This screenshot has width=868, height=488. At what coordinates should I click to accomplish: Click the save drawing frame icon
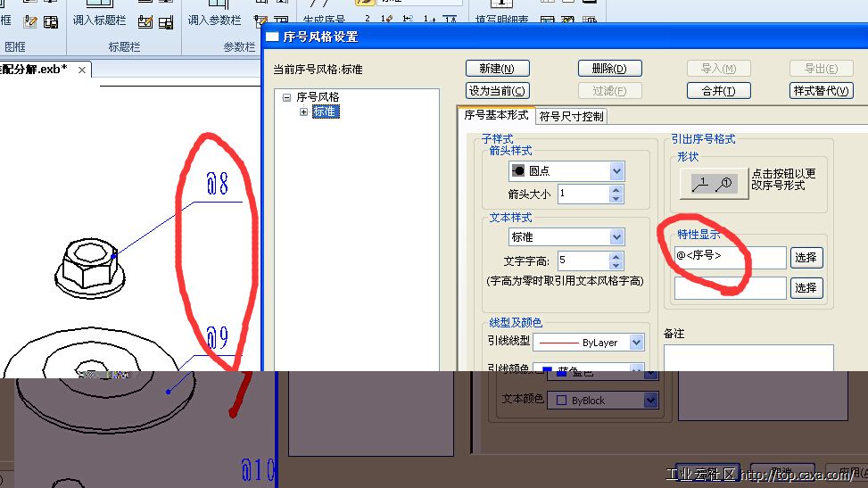(x=51, y=21)
